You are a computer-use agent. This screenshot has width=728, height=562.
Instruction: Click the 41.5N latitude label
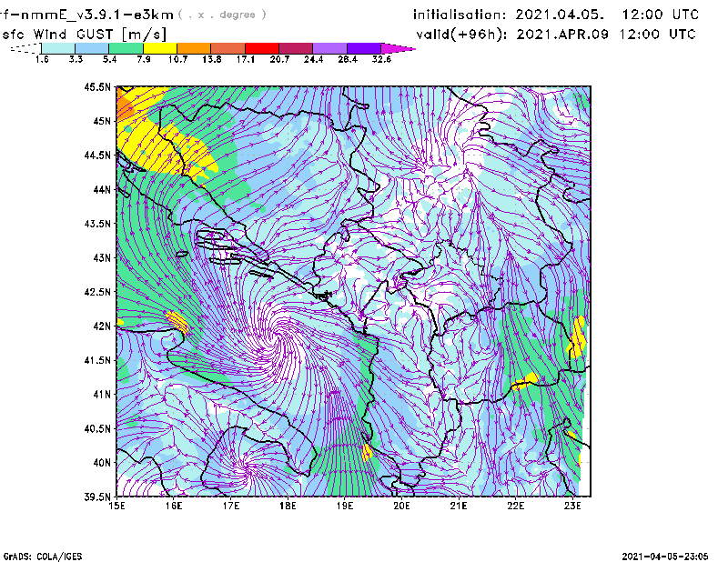pyautogui.click(x=97, y=360)
